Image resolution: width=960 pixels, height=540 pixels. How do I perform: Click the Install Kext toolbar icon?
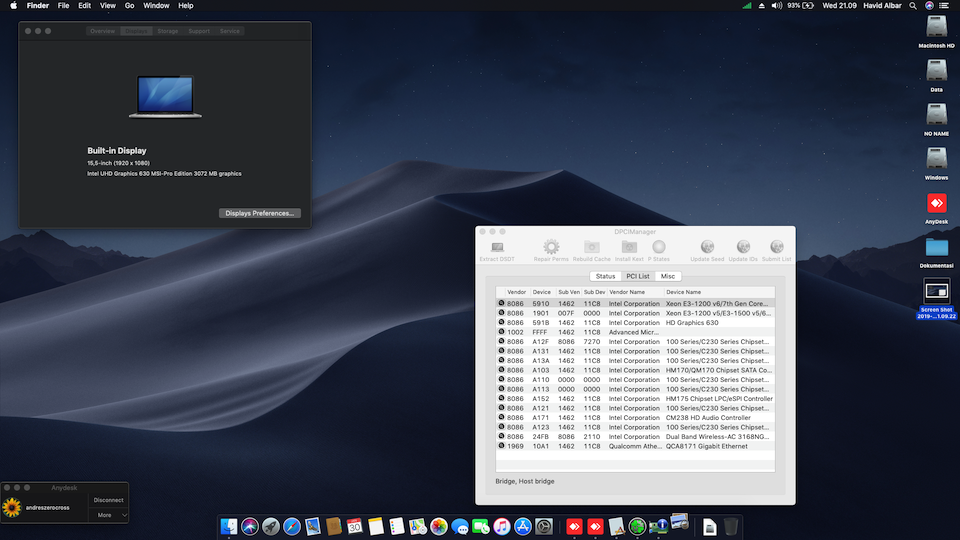[629, 247]
